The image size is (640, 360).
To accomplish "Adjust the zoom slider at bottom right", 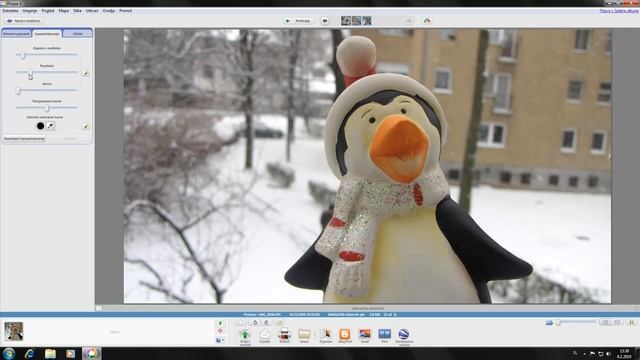I will point(576,322).
